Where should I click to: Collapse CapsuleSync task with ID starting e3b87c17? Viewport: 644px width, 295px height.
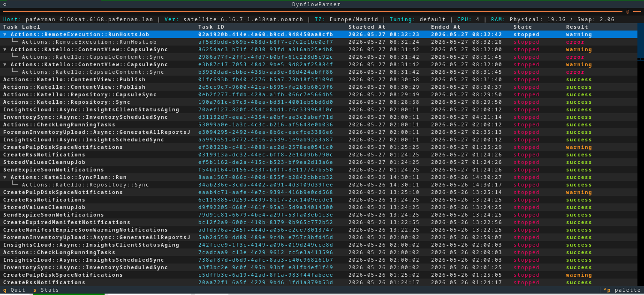[x=5, y=64]
